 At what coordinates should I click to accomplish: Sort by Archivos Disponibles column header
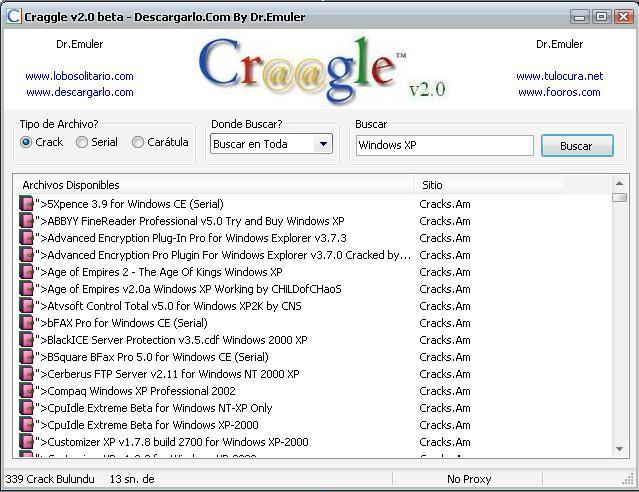[214, 185]
